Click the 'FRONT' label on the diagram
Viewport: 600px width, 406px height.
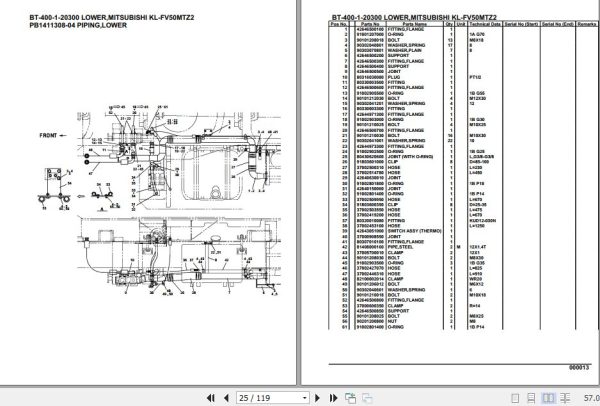tap(48, 135)
